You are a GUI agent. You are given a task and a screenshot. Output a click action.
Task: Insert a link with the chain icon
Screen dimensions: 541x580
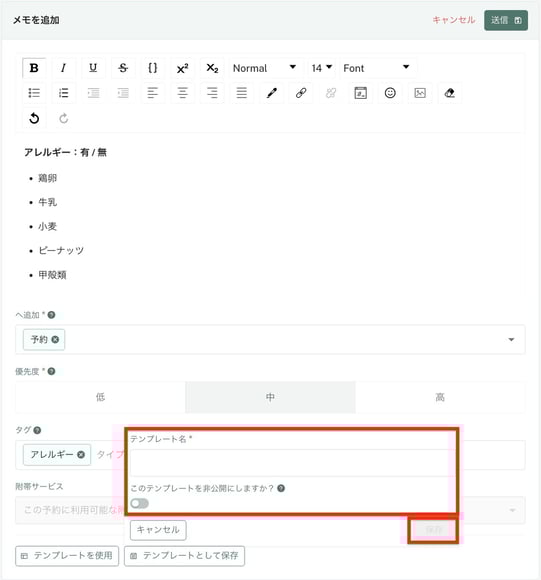301,93
